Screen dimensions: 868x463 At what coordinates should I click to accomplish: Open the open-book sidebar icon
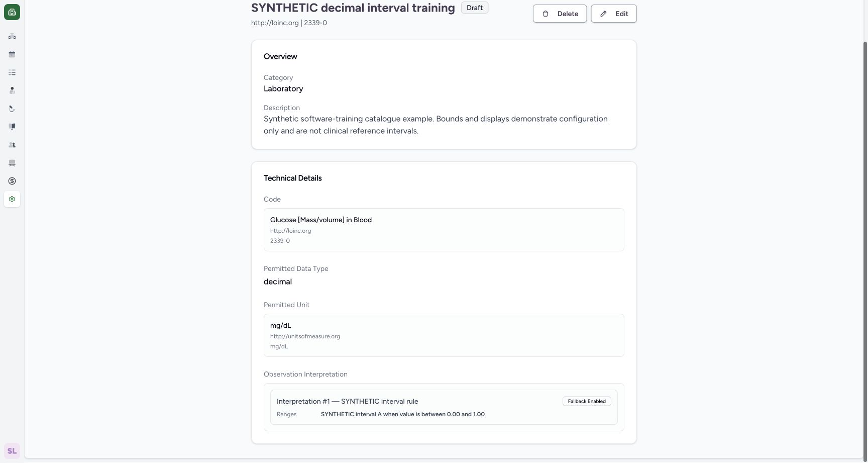(x=12, y=127)
